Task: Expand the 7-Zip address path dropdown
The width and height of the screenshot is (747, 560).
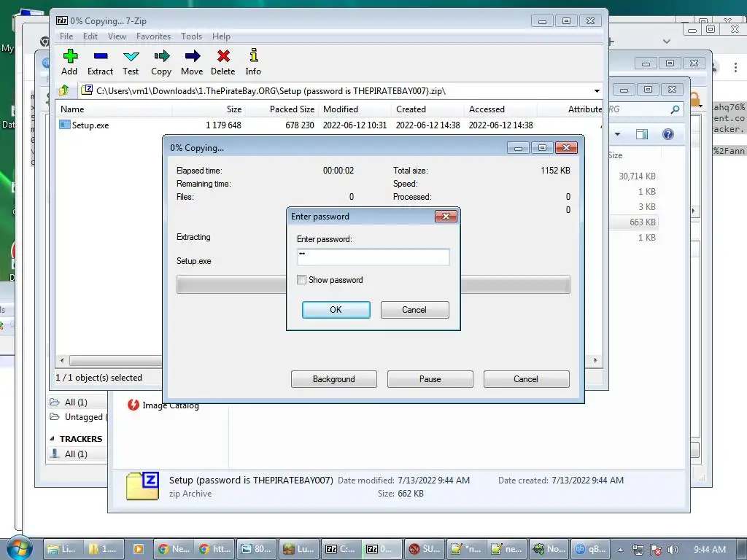Action: (597, 91)
